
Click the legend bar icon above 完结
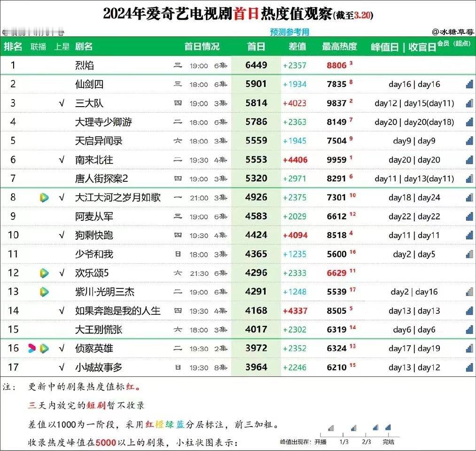388,428
